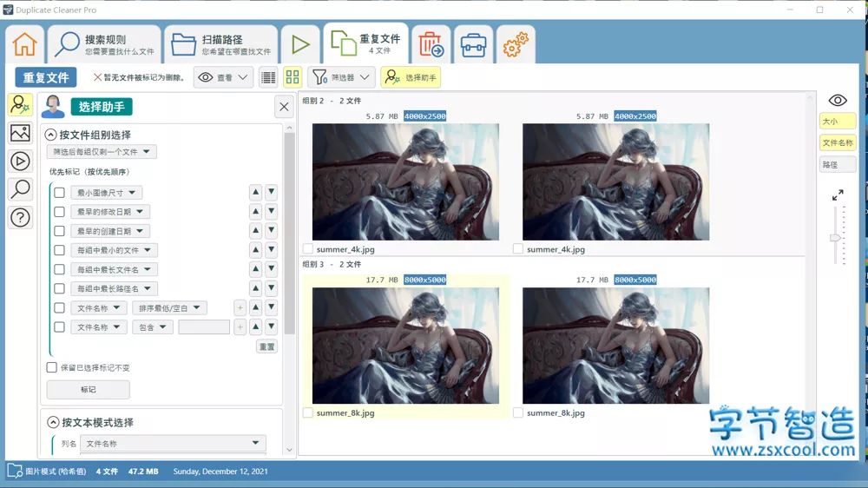
Task: Enable the 每组中最长文件名 checkbox
Action: [x=59, y=269]
